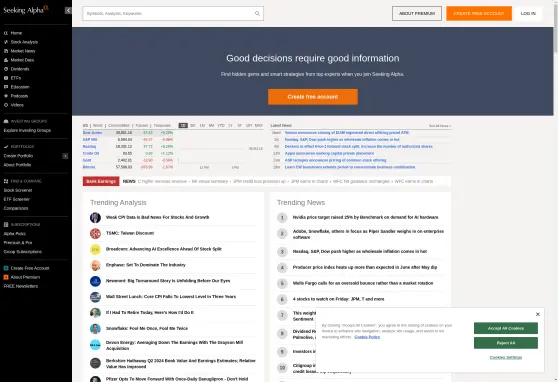Open the Podcasts sidebar icon
The height and width of the screenshot is (382, 558).
coord(6,96)
